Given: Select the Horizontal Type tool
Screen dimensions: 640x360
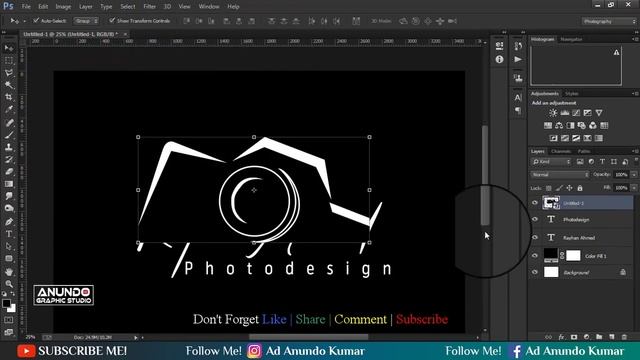Looking at the screenshot, I should (9, 234).
